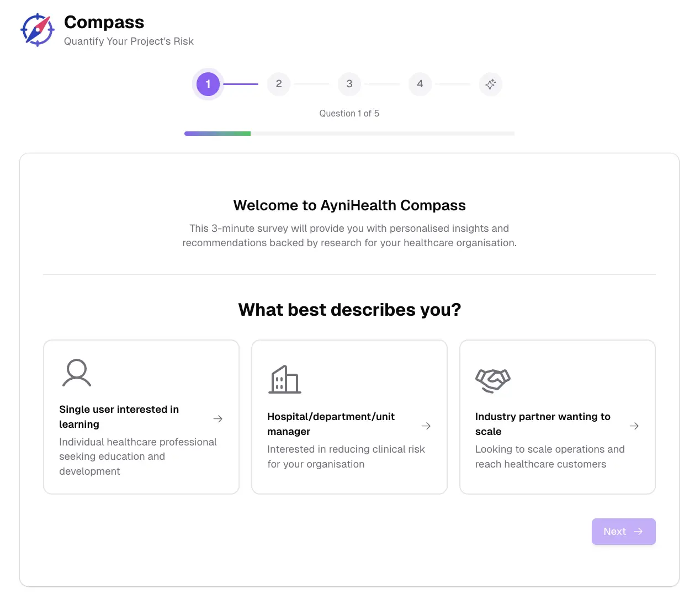This screenshot has width=700, height=605.
Task: Choose the 'Hospital/department/unit manager' option
Action: [349, 417]
